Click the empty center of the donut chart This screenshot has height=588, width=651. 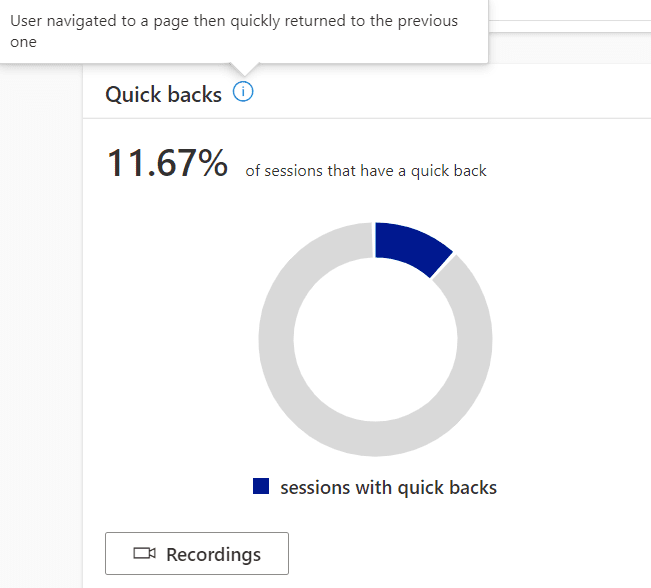[x=375, y=339]
